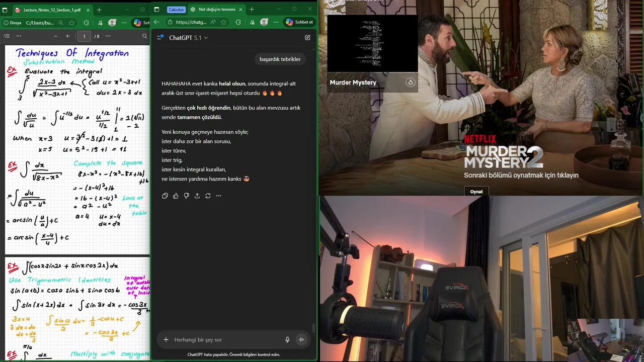Open new tab in ChatGPT browser window
644x362 pixels.
pos(252,10)
